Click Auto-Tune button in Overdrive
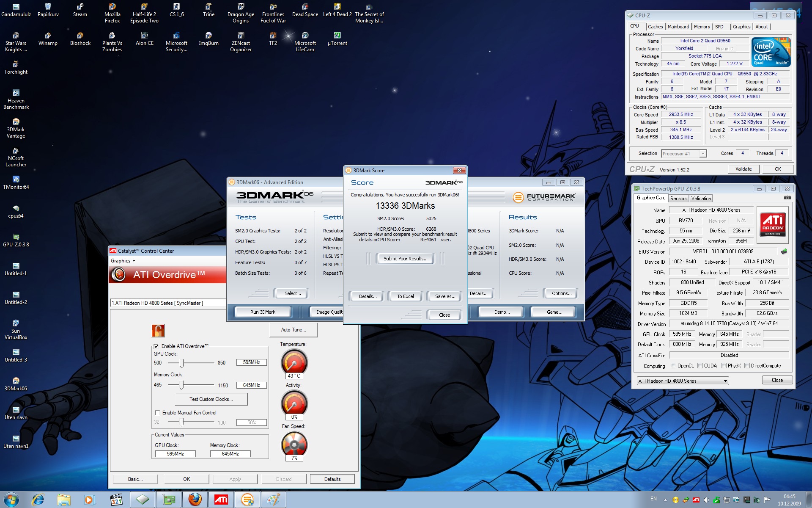Image resolution: width=812 pixels, height=508 pixels. coord(294,330)
